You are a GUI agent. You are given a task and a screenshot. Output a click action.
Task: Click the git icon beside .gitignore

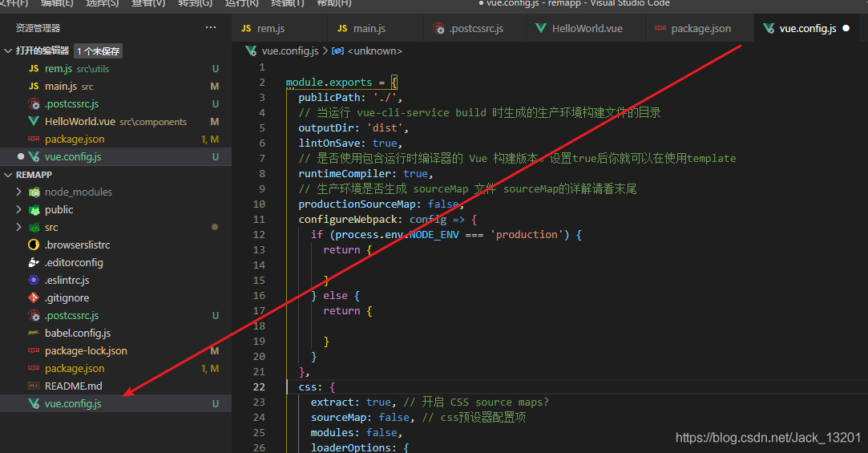click(x=34, y=297)
